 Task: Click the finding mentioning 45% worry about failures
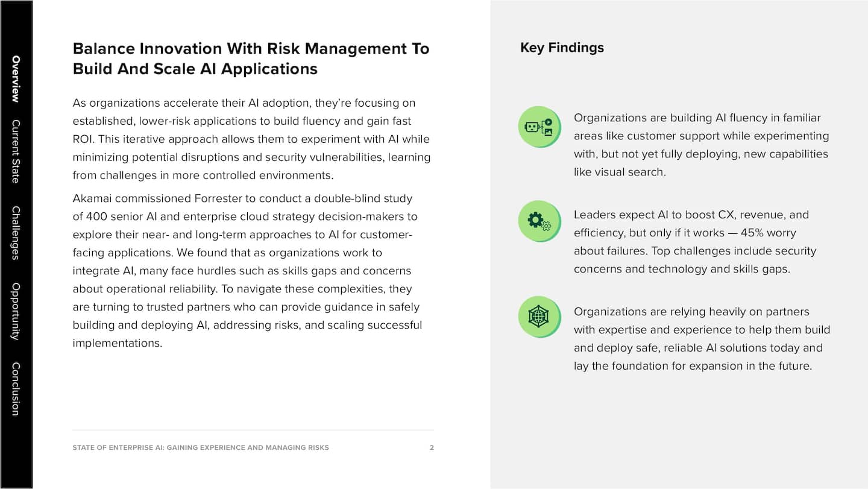(x=694, y=242)
